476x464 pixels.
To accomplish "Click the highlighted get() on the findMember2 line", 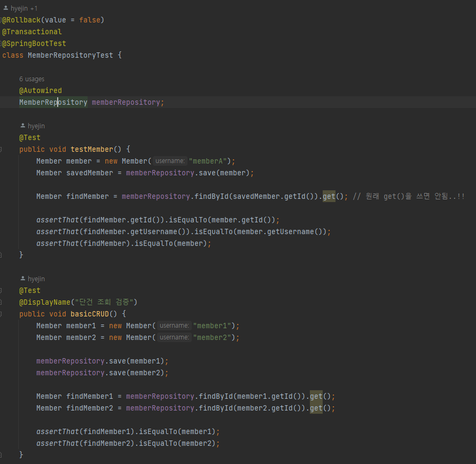I will point(316,408).
